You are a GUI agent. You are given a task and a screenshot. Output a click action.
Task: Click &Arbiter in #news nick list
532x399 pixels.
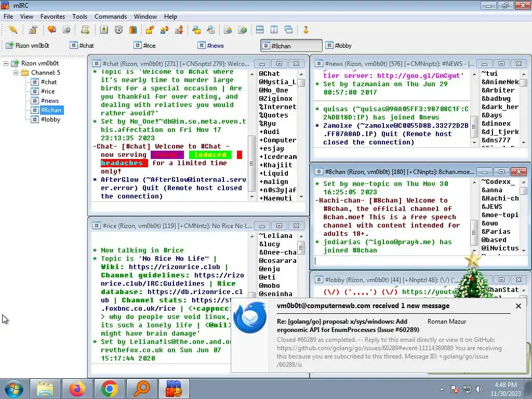click(498, 90)
